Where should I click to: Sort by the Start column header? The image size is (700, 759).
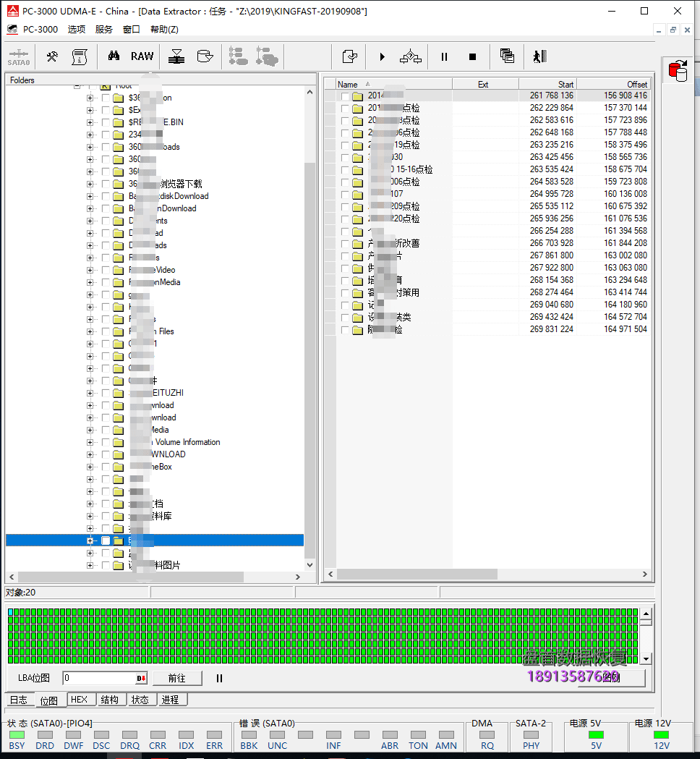click(547, 84)
